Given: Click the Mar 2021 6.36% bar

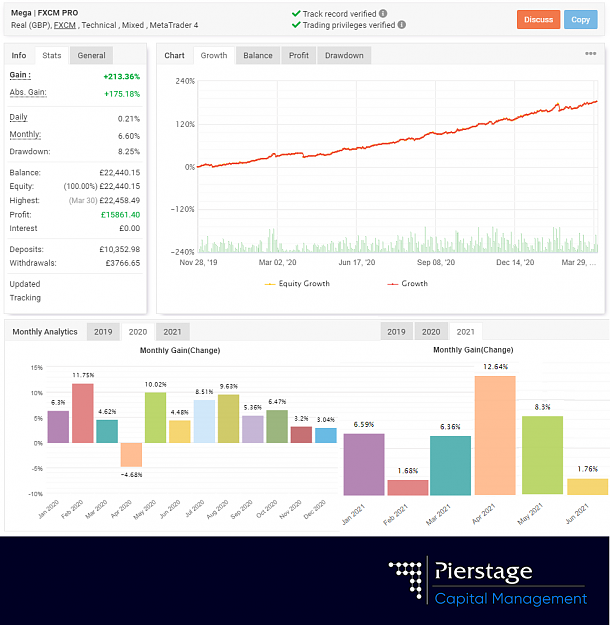Looking at the screenshot, I should pos(451,466).
